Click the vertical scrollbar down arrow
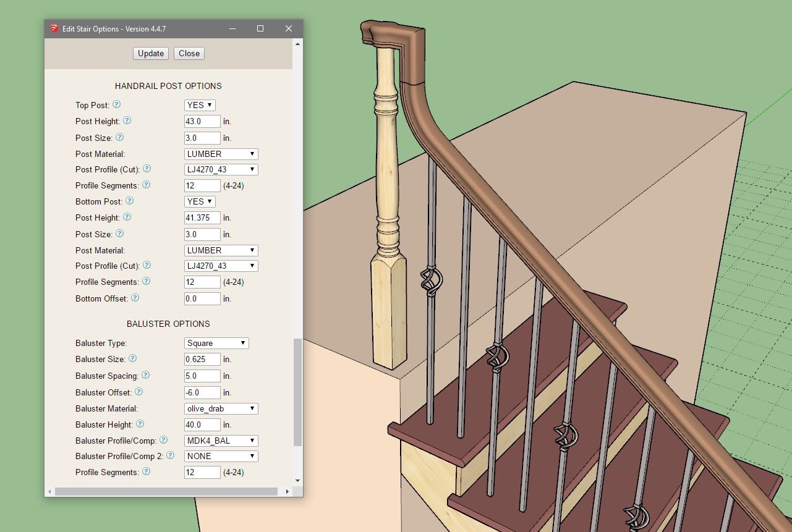Image resolution: width=792 pixels, height=532 pixels. (298, 481)
